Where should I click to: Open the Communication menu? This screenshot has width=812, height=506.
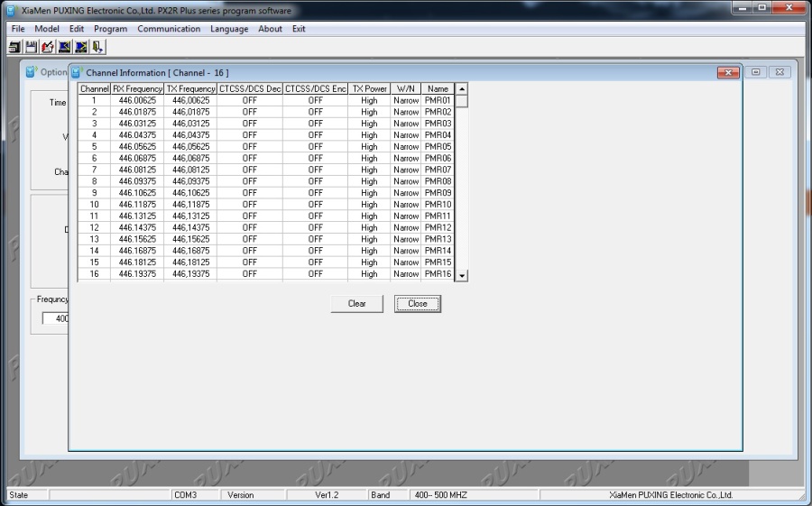(x=169, y=29)
